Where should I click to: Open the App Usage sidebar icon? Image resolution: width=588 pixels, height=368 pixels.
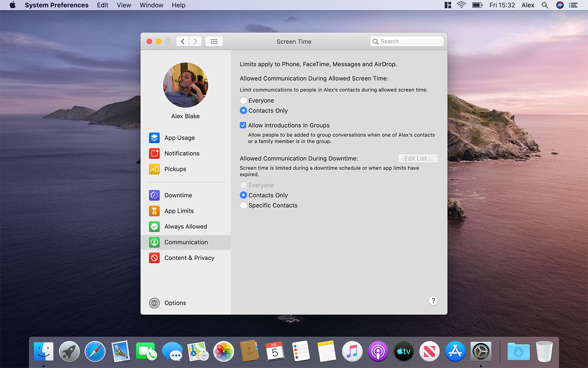pos(154,138)
